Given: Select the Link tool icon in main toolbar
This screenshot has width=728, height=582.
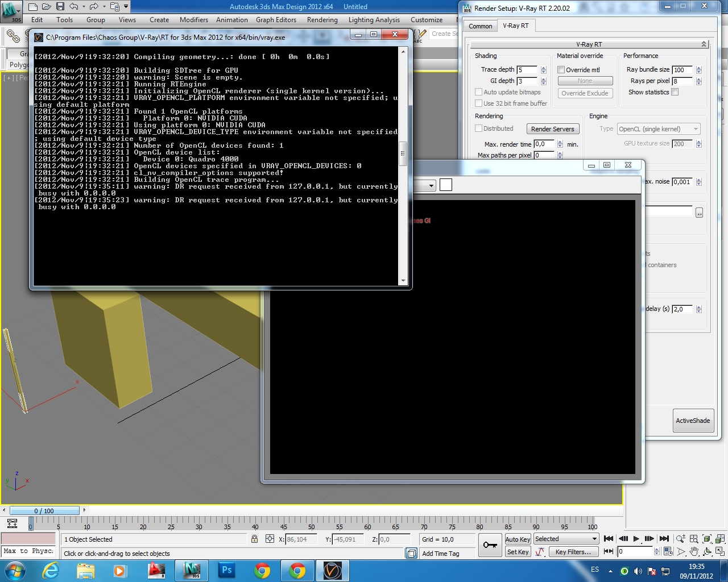Looking at the screenshot, I should (13, 35).
